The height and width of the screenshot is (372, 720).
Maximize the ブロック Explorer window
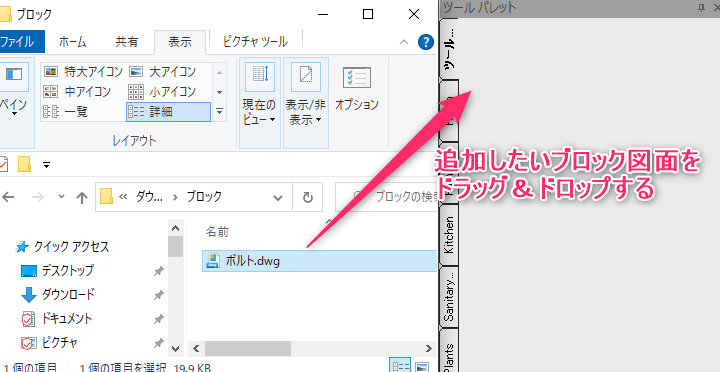(368, 14)
